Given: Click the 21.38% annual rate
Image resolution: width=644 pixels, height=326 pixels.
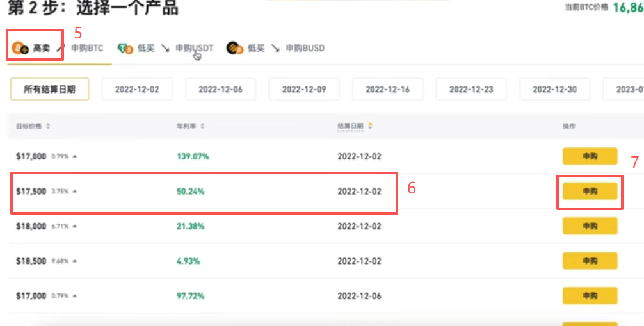Looking at the screenshot, I should coord(190,227).
